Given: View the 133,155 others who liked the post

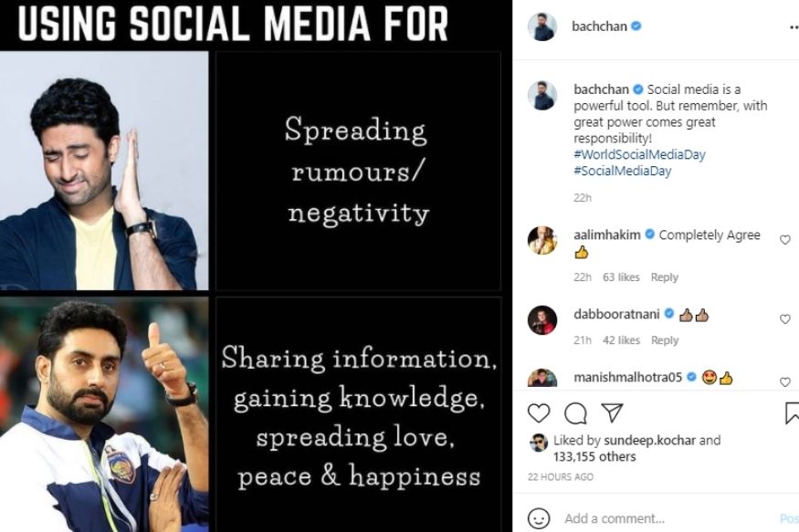Looking at the screenshot, I should tap(594, 456).
